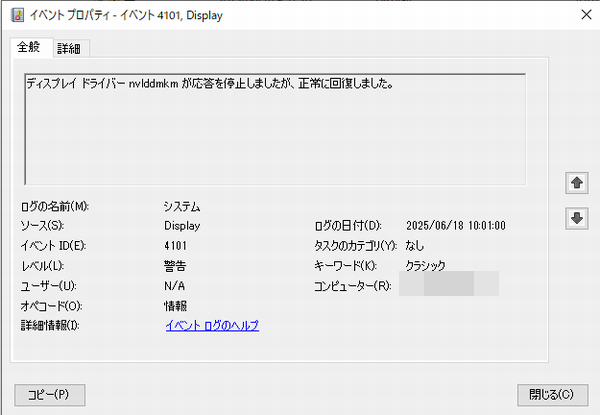Image resolution: width=600 pixels, height=415 pixels.
Task: Click the 詳細情報(I) label
Action: [50, 325]
